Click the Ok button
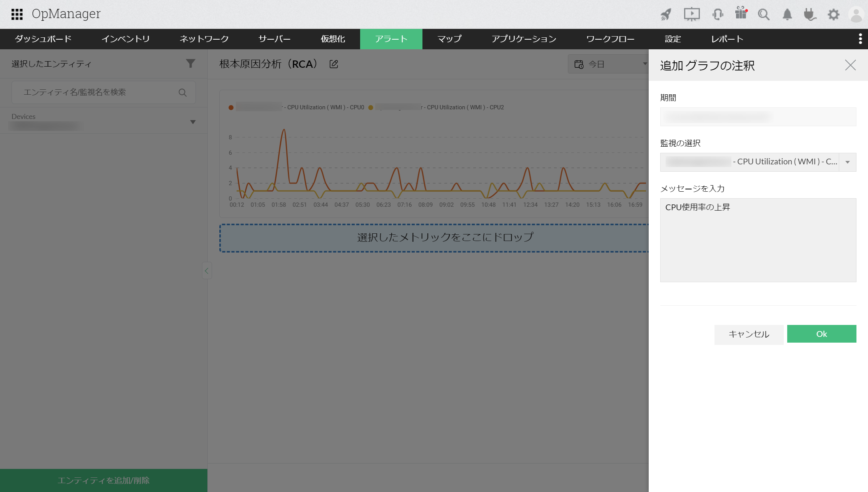 821,334
